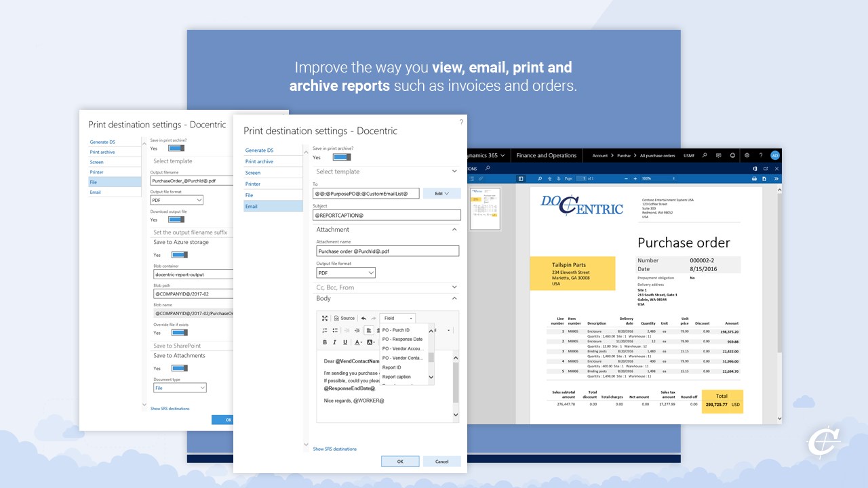Select Print archive in front dialog
This screenshot has width=868, height=488.
click(x=273, y=161)
